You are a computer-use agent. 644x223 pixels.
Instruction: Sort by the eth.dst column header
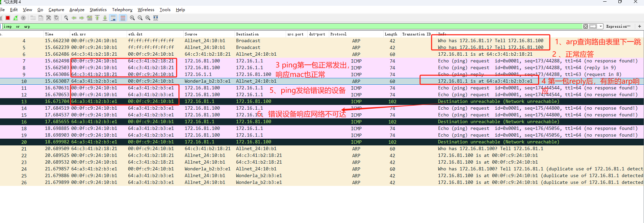(155, 34)
